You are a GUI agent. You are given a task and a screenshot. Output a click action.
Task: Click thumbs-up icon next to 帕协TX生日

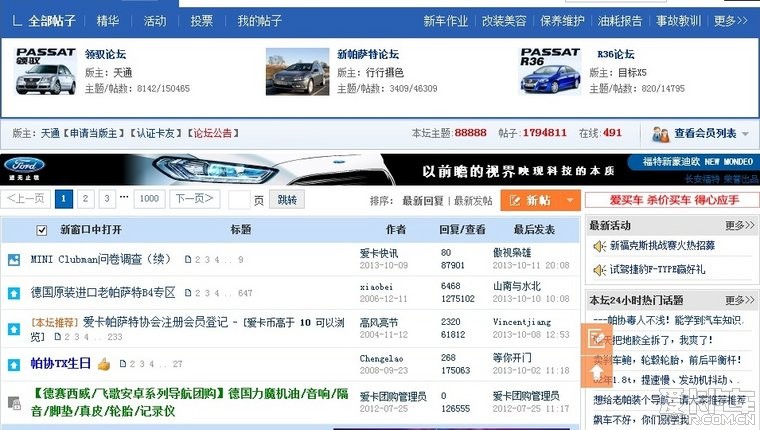coord(104,364)
